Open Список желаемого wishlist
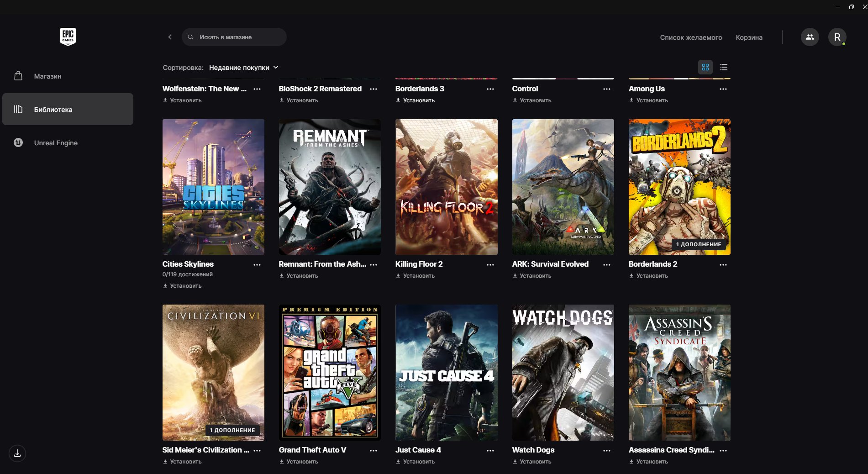 691,37
